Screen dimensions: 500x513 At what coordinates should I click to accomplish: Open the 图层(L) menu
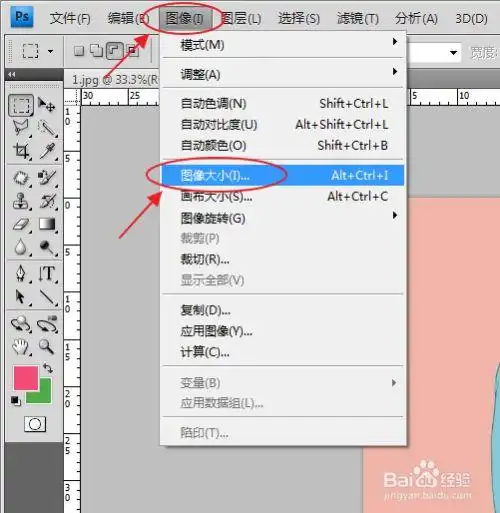(x=241, y=18)
